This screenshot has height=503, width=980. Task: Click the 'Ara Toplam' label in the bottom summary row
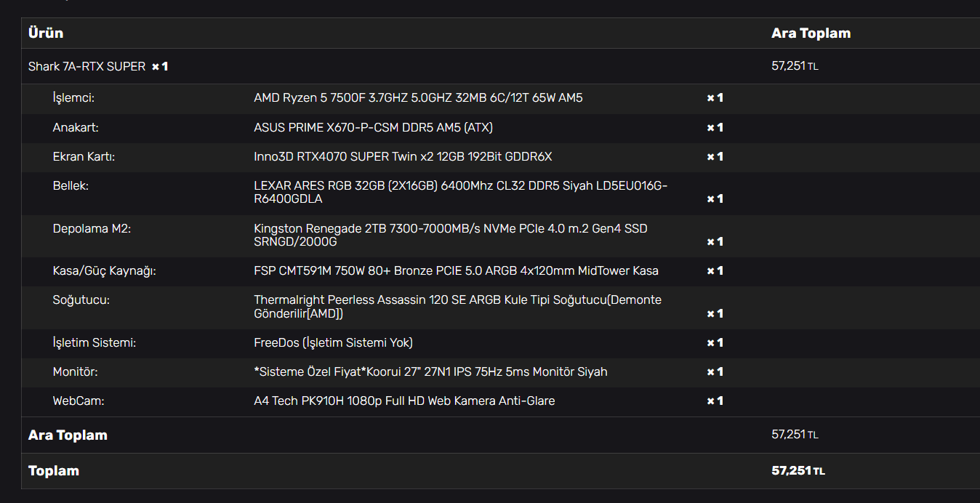[x=68, y=435]
